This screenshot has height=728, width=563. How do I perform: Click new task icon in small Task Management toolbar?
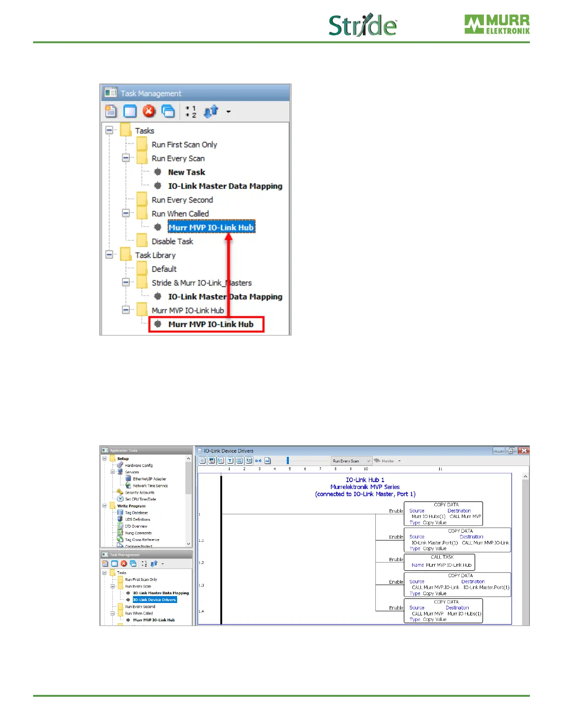pos(105,563)
